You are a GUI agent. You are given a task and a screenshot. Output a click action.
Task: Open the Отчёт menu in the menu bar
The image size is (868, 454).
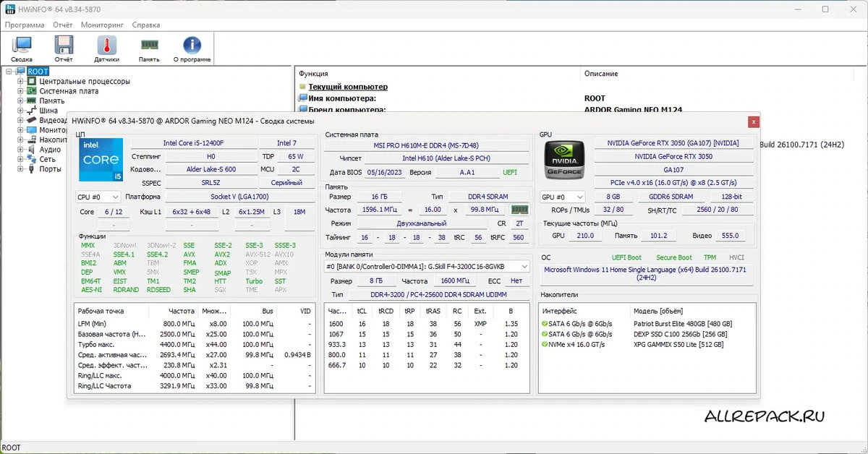(x=63, y=25)
